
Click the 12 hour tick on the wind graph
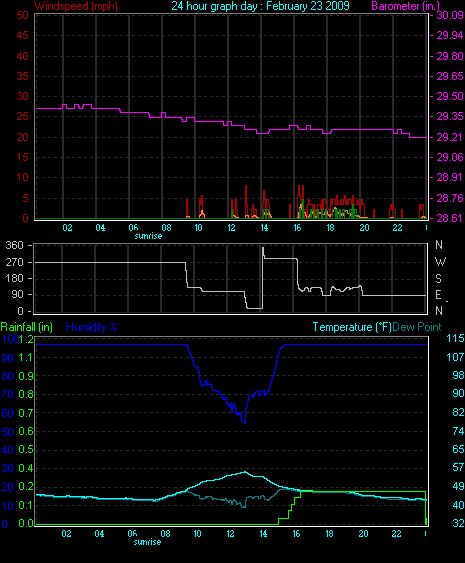[231, 228]
